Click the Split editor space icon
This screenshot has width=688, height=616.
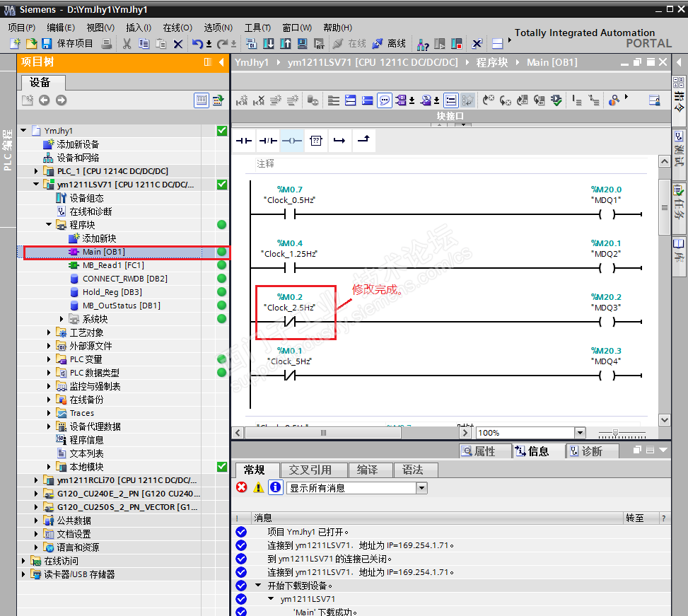498,43
